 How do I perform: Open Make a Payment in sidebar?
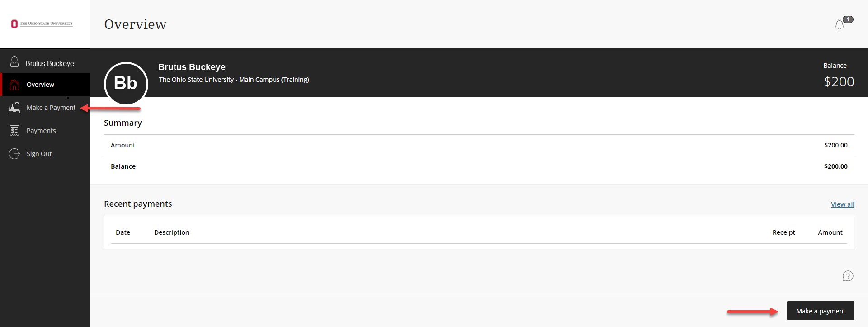(45, 108)
